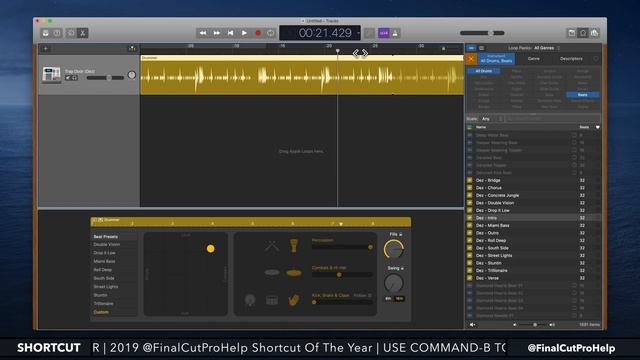Solo the Trap Door track
The image size is (640, 360).
point(75,78)
